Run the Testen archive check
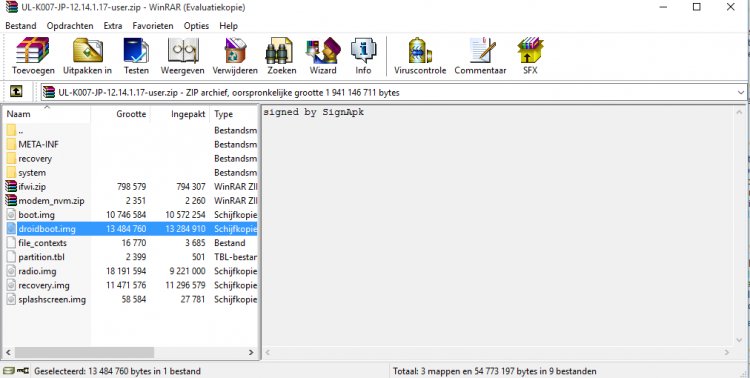Viewport: 750px width, 378px height. (x=136, y=56)
